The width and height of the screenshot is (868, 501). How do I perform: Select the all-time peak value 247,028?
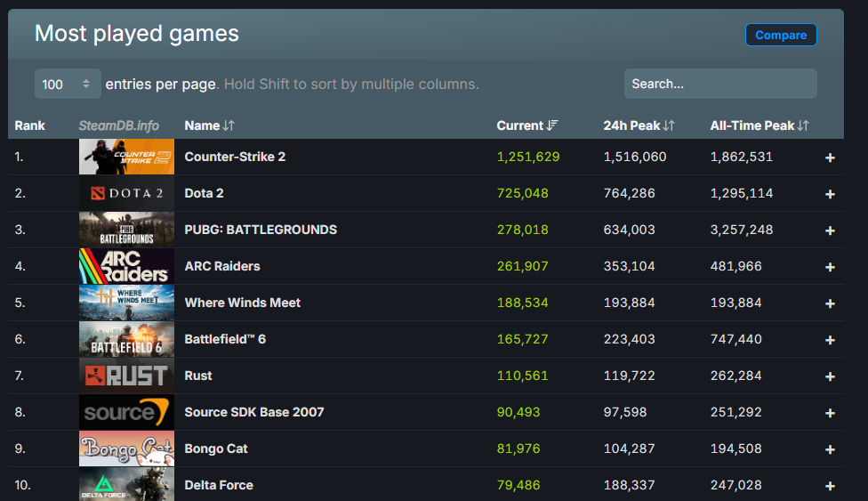tap(735, 486)
